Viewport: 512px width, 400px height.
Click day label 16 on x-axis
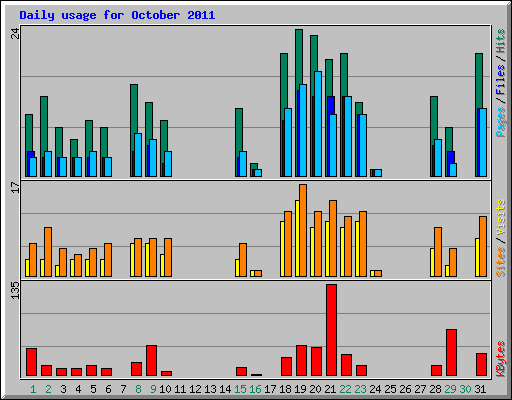point(255,389)
